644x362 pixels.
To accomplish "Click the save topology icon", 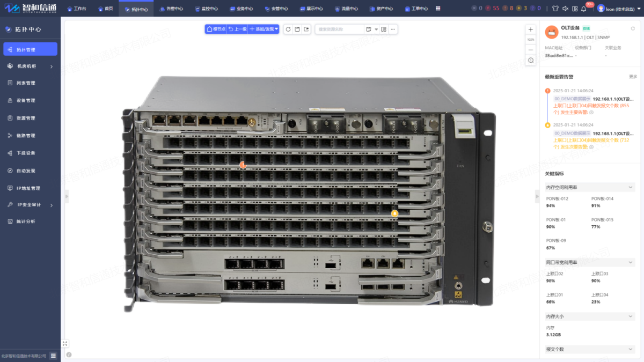I will pos(297,29).
